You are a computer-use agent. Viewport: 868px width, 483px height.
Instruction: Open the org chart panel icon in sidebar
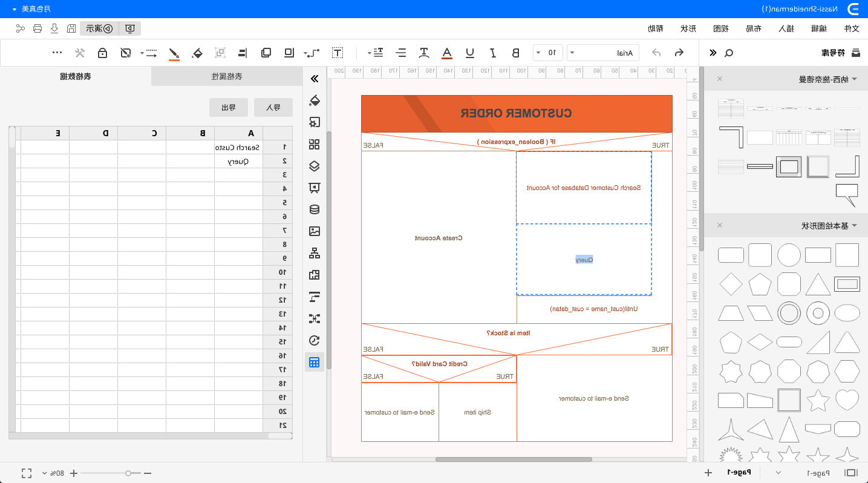point(314,253)
